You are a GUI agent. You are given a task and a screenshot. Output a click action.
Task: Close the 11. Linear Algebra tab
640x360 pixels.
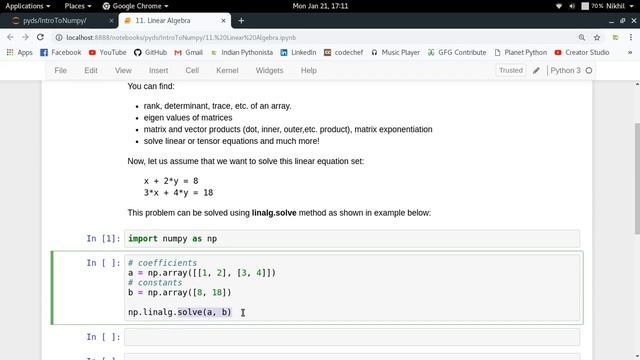click(223, 20)
